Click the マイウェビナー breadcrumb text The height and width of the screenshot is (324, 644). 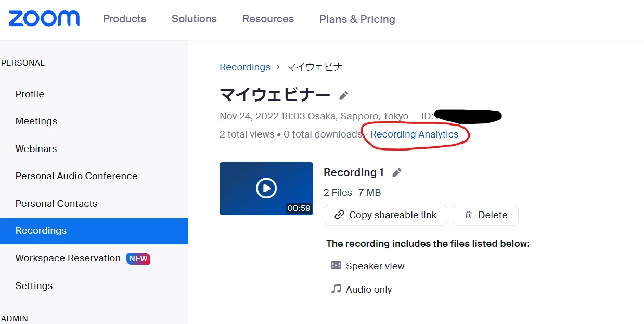(319, 67)
